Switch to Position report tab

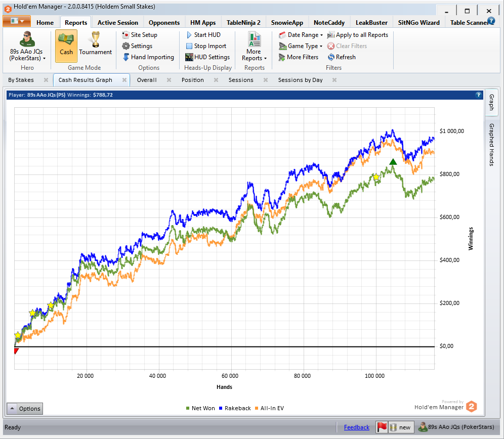(x=192, y=80)
